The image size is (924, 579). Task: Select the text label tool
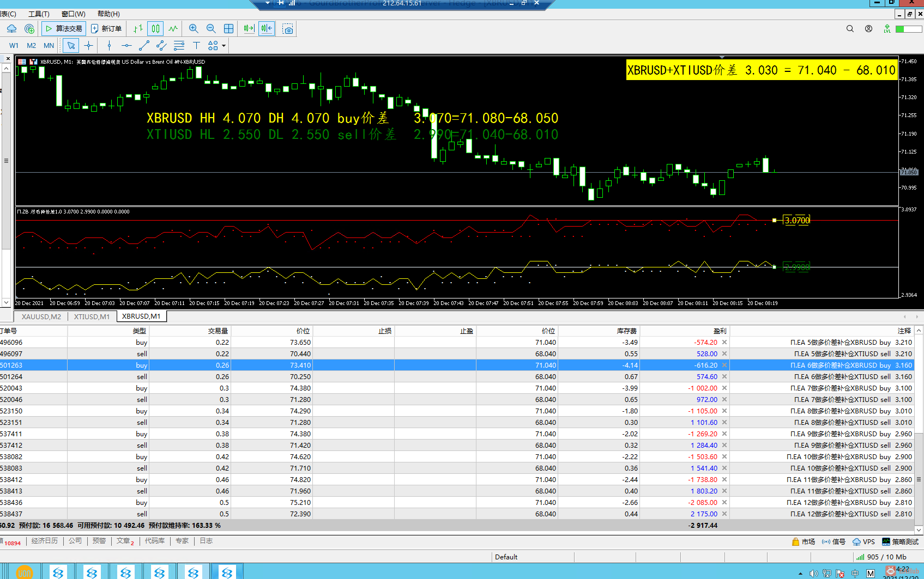coord(196,46)
